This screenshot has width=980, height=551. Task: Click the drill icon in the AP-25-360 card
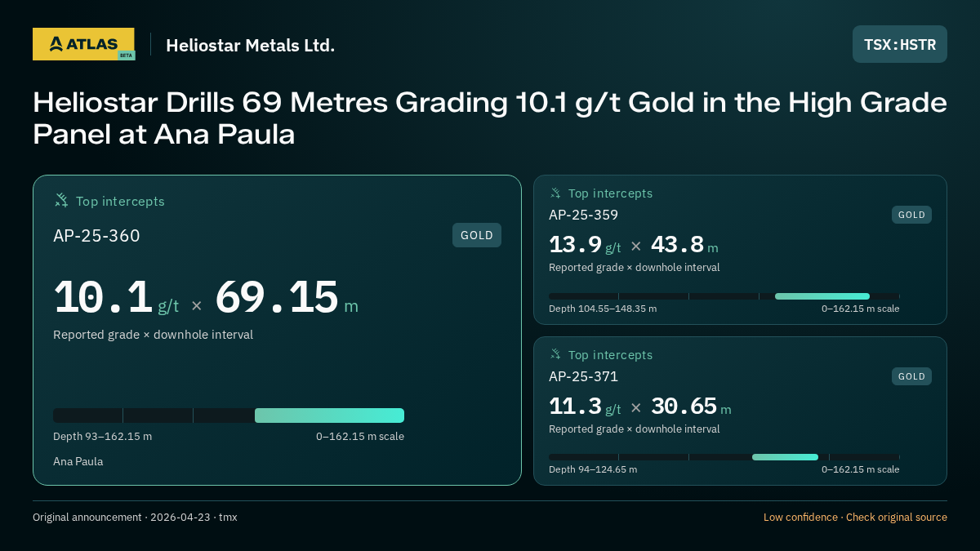[61, 200]
